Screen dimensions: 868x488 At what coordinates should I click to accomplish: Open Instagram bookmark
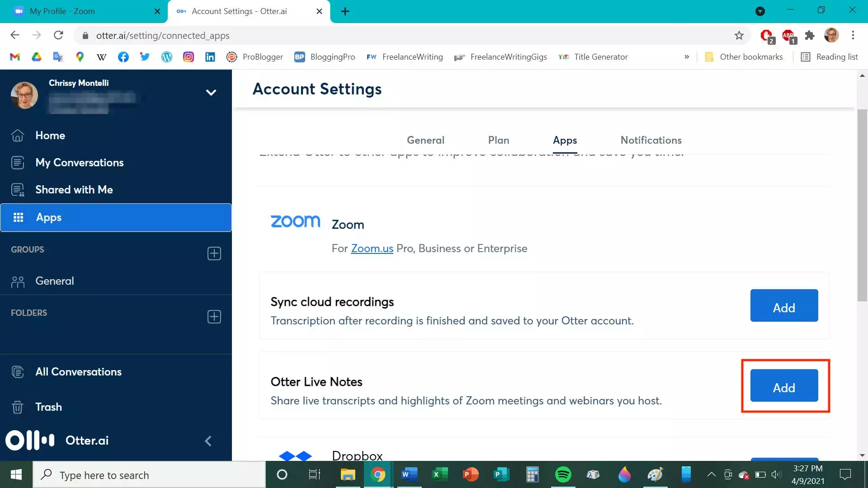189,57
